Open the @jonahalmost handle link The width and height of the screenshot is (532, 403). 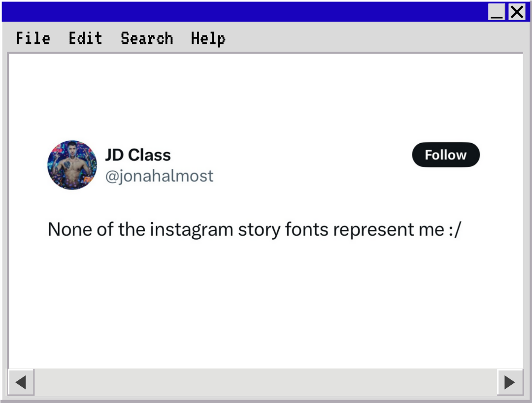point(159,176)
